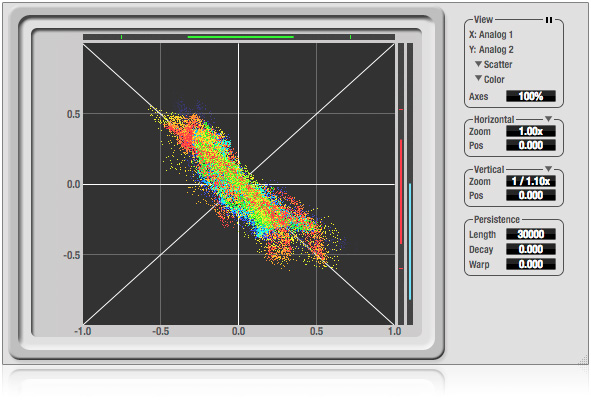Image resolution: width=591 pixels, height=407 pixels.
Task: Click the Horizontal Zoom 1.00x field
Action: pyautogui.click(x=530, y=131)
